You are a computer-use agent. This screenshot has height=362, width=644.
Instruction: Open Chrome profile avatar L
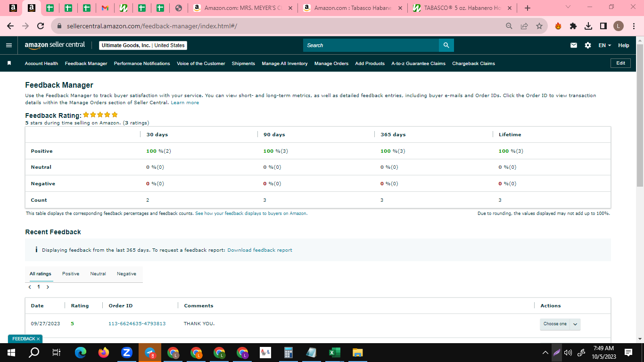click(619, 26)
